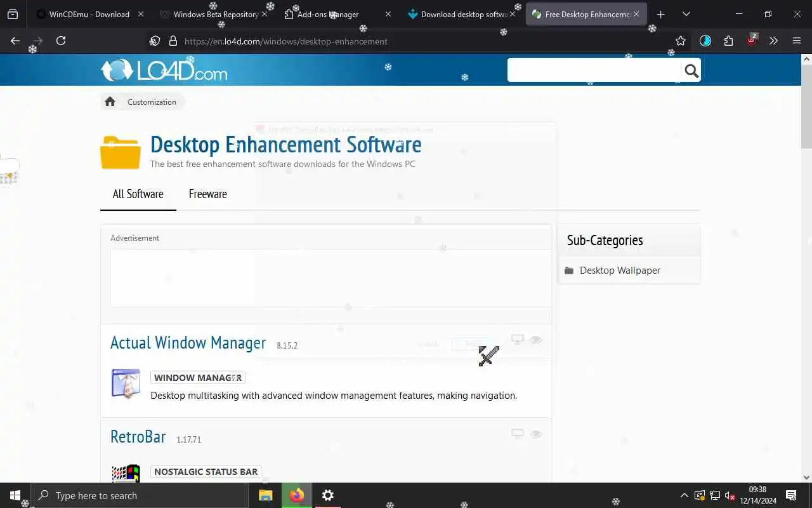The width and height of the screenshot is (812, 508).
Task: Close the WinCDEmu tab
Action: click(x=141, y=14)
